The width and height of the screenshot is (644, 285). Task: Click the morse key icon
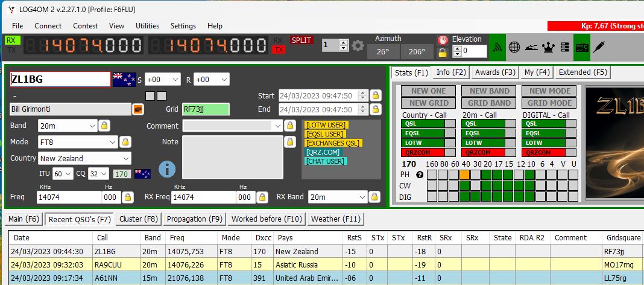[531, 47]
